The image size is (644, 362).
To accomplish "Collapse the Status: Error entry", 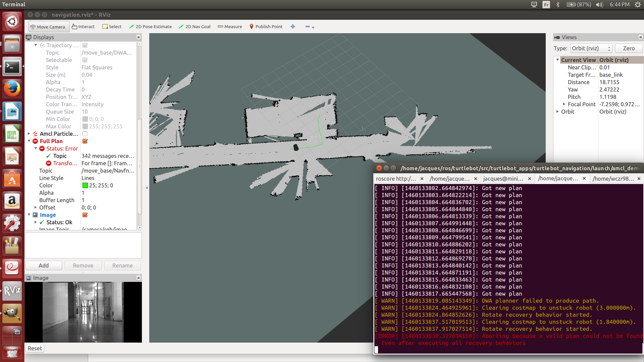I will 36,148.
